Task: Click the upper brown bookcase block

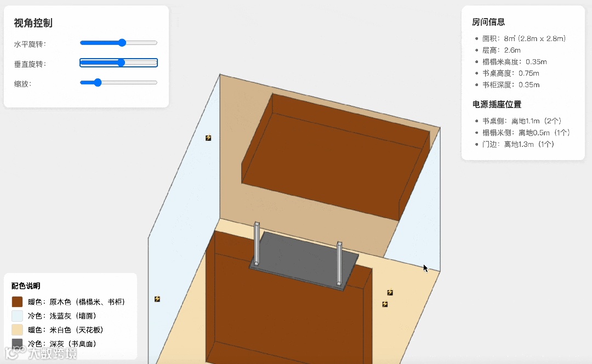Action: (335, 157)
